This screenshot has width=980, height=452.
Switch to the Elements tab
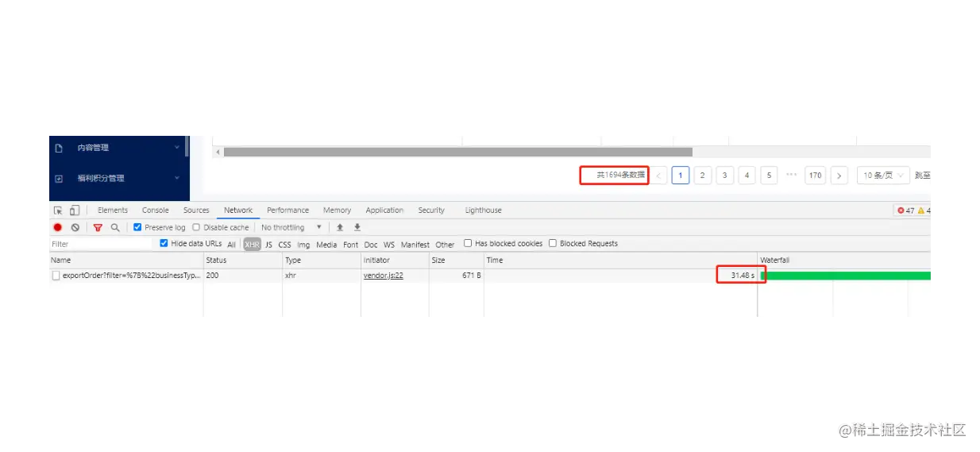point(113,211)
